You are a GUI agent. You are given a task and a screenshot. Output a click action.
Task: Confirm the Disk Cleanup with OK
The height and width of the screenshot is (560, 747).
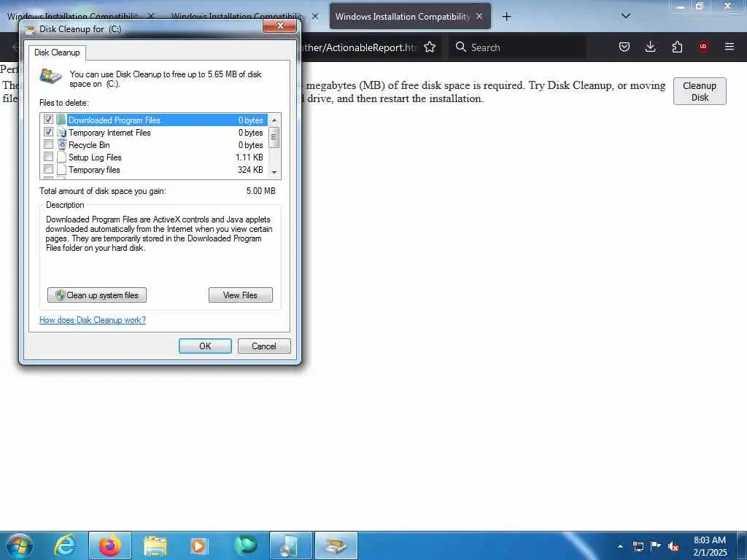point(205,346)
